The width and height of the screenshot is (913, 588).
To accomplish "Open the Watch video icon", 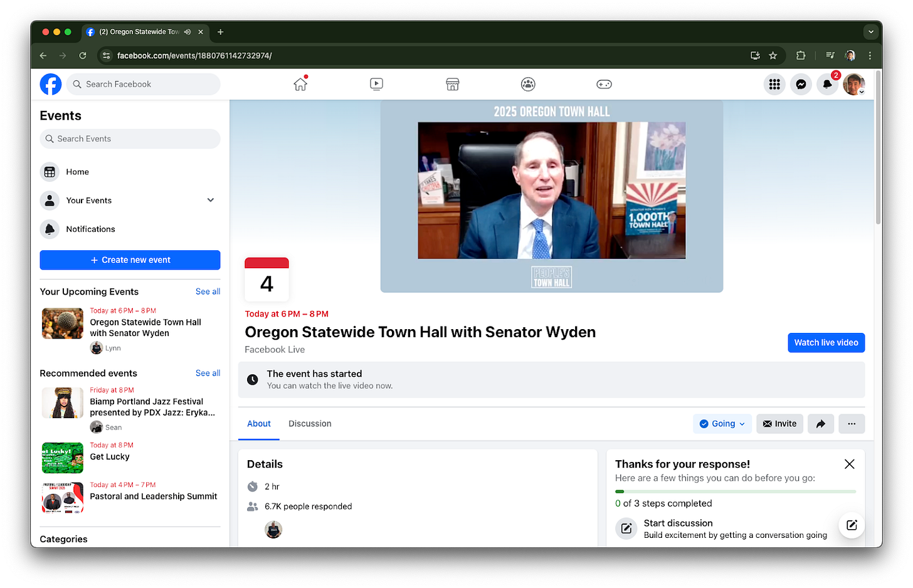I will click(376, 84).
